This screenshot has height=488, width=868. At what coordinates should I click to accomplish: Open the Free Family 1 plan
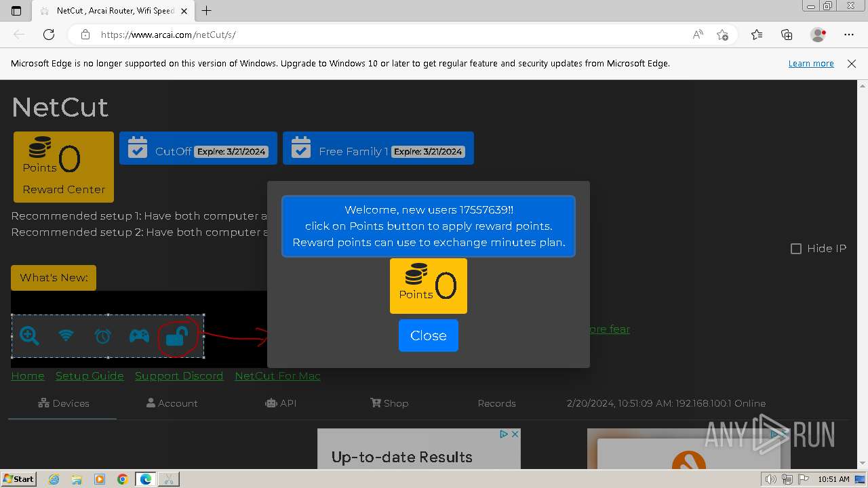(378, 148)
